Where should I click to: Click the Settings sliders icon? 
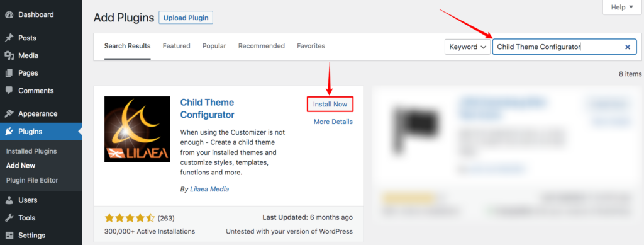(9, 236)
